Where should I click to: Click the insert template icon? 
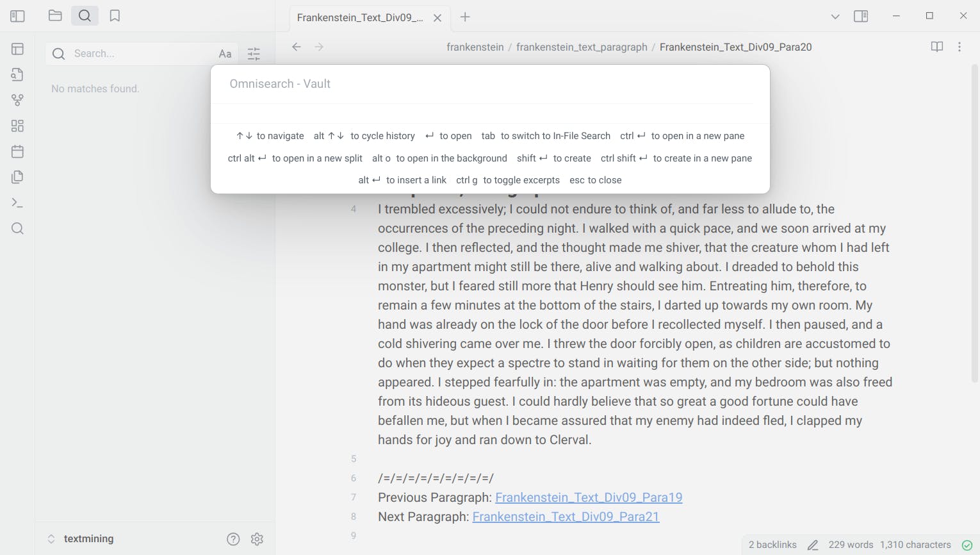coord(17,177)
